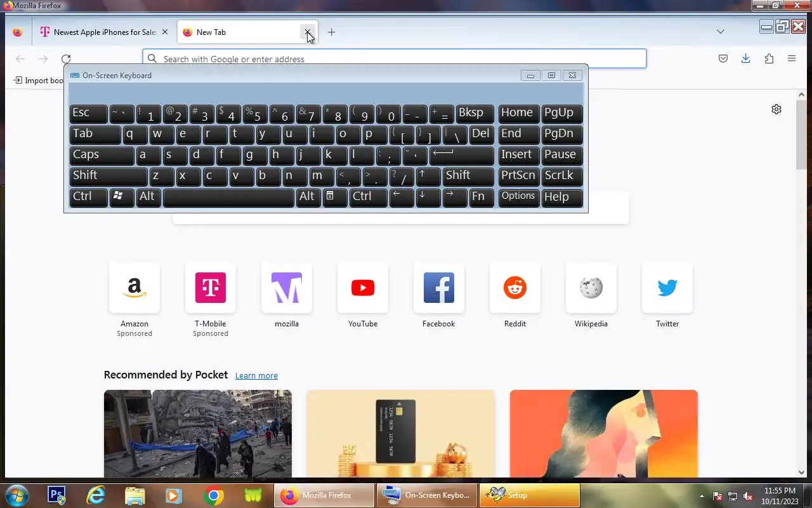Open the Reddit shortcut tile

pyautogui.click(x=515, y=288)
